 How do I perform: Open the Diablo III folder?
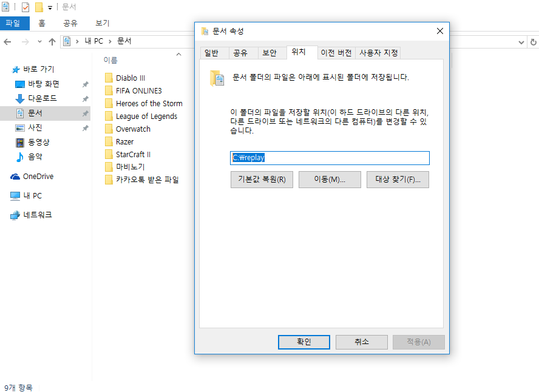pos(129,78)
